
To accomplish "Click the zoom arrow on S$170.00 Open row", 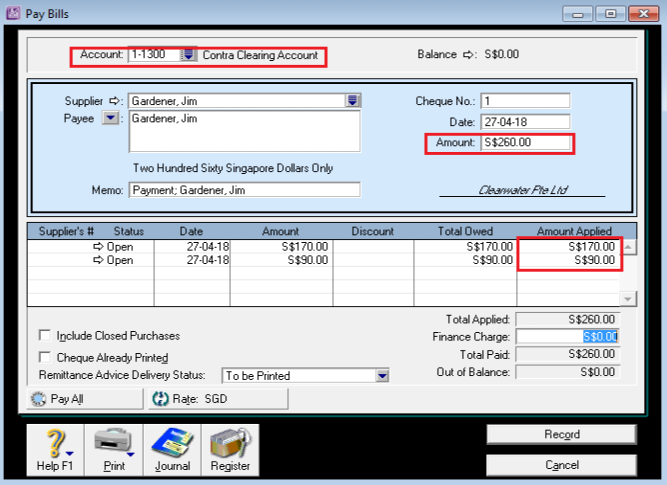I will [x=98, y=246].
